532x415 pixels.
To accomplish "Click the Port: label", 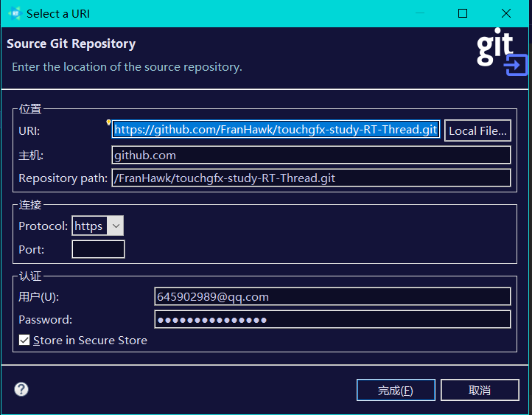I will [x=31, y=250].
